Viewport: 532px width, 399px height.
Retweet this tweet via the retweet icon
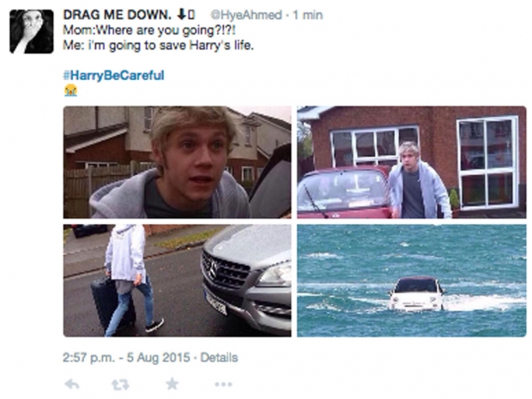coord(120,384)
